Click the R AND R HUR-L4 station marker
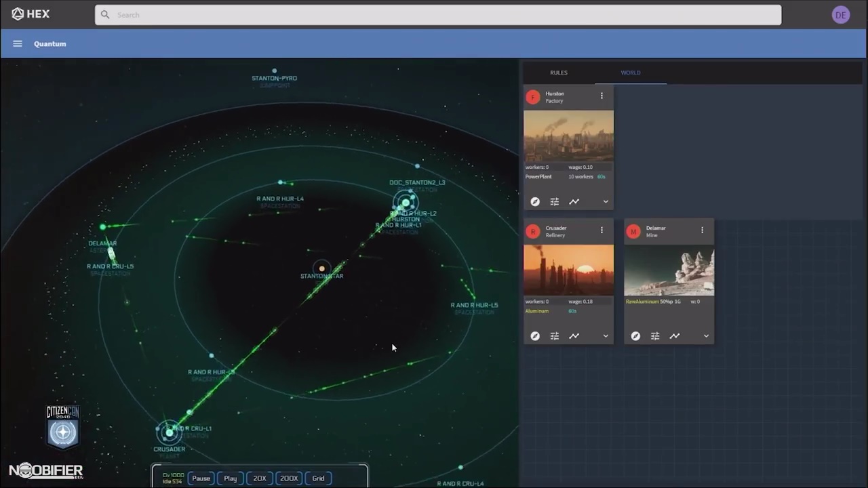 click(281, 182)
